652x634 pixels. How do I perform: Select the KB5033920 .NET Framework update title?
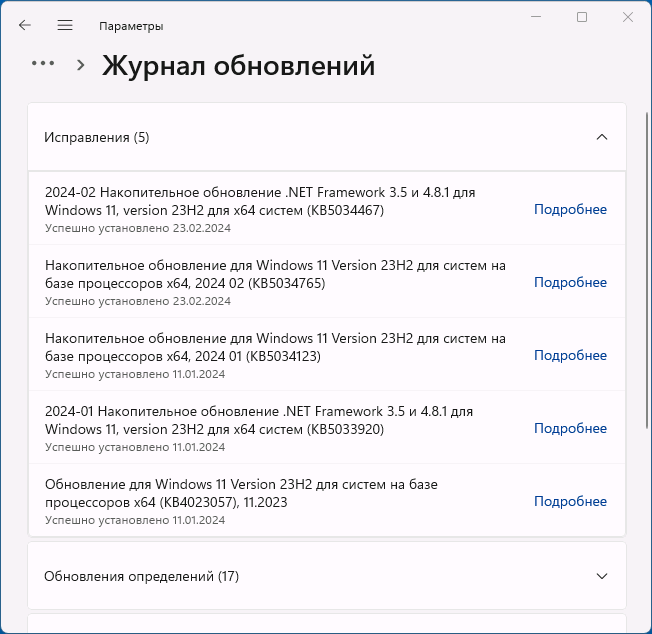click(259, 420)
